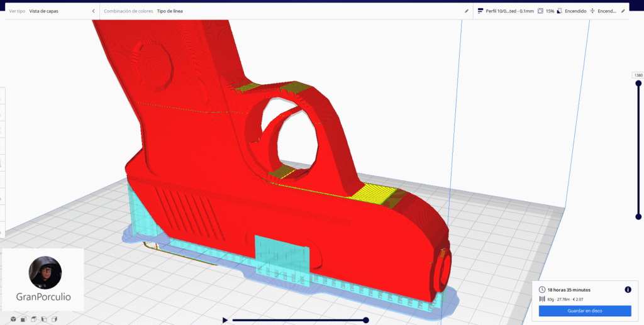Switch camera to top view icon
The height and width of the screenshot is (325, 644).
(x=34, y=319)
